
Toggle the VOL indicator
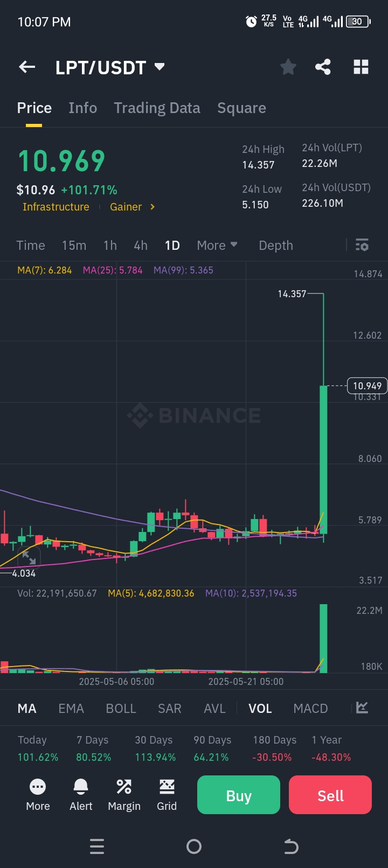(260, 708)
